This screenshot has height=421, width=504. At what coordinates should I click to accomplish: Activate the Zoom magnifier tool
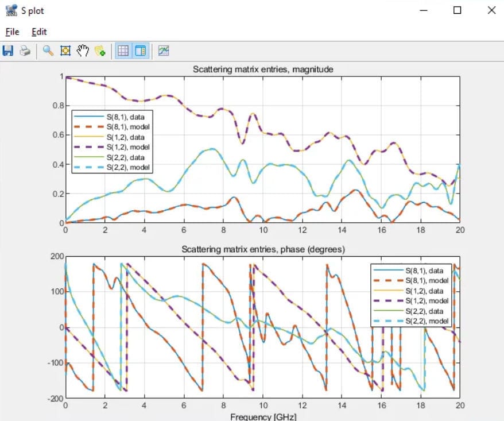point(46,51)
